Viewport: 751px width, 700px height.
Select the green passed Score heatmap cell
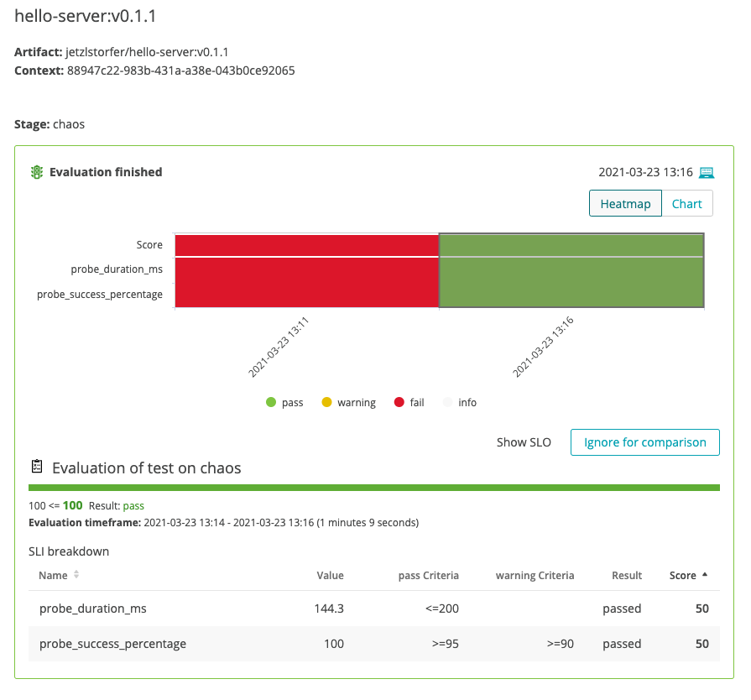pyautogui.click(x=571, y=245)
